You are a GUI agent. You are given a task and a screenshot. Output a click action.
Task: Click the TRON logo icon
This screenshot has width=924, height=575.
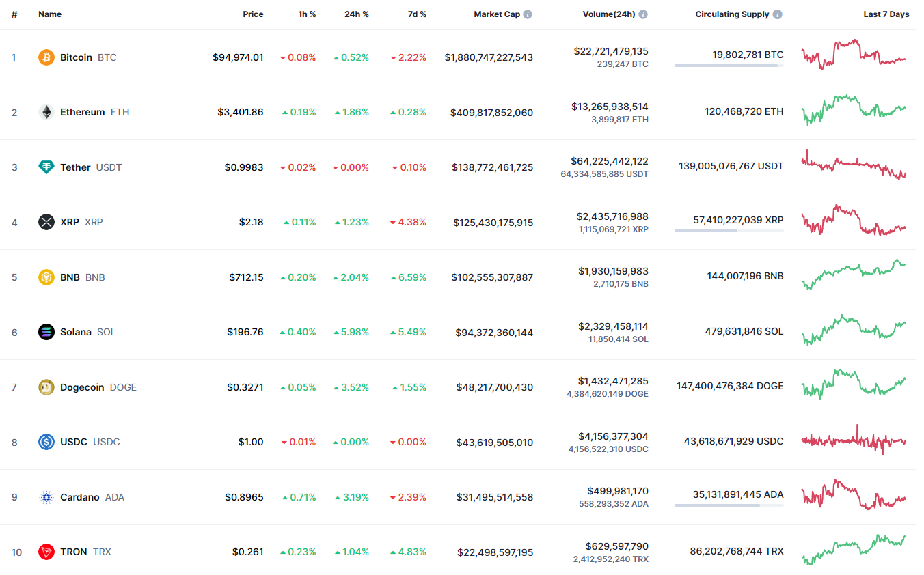(46, 552)
